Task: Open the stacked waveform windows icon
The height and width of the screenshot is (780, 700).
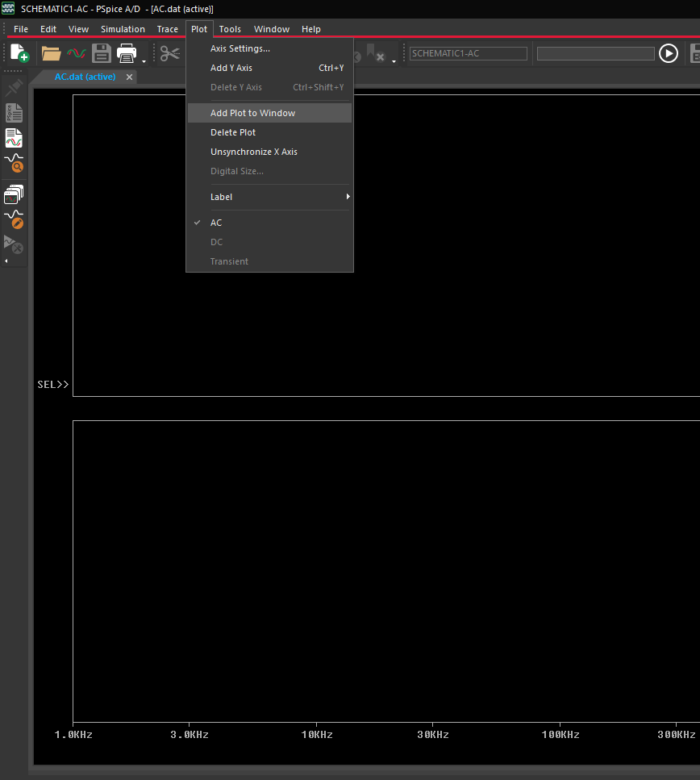Action: (x=14, y=194)
